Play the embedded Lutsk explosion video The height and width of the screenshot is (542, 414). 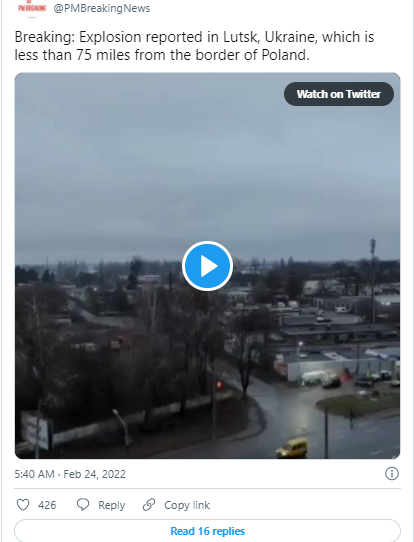tap(207, 266)
